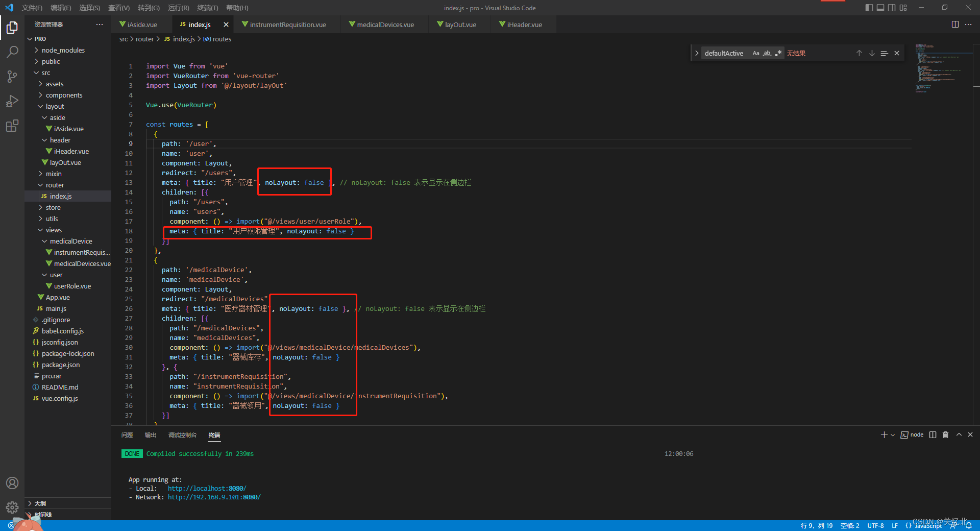980x531 pixels.
Task: Kill the terminal with trash icon
Action: (x=945, y=435)
